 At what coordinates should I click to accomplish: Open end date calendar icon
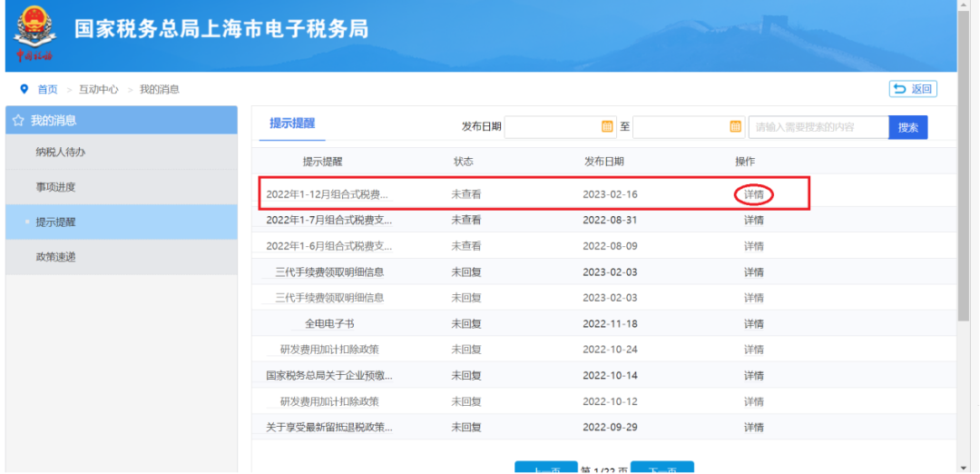tap(735, 126)
